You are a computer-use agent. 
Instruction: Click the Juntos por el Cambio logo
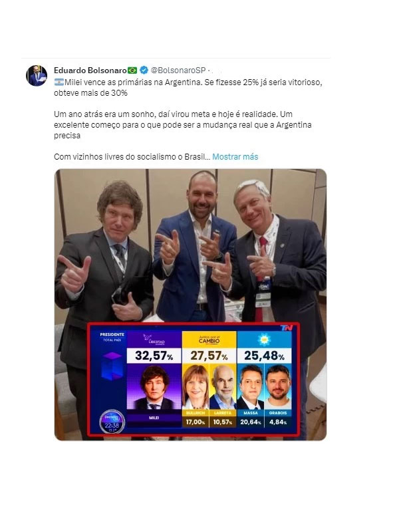209,339
